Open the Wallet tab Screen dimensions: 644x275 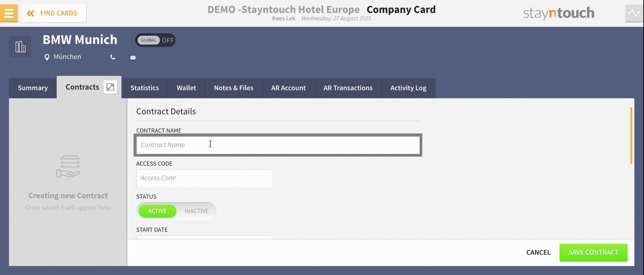click(186, 88)
